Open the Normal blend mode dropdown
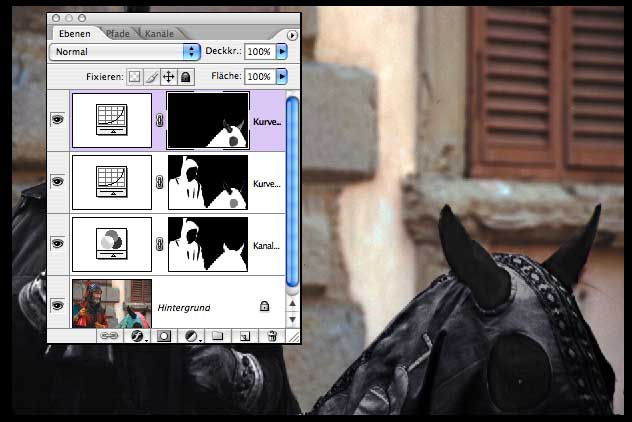The image size is (632, 422). [125, 52]
